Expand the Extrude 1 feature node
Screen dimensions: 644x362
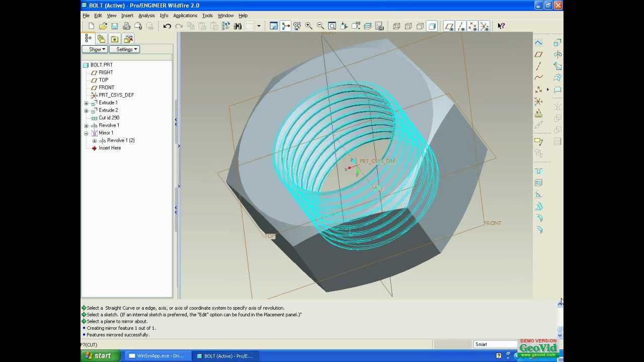coord(86,103)
